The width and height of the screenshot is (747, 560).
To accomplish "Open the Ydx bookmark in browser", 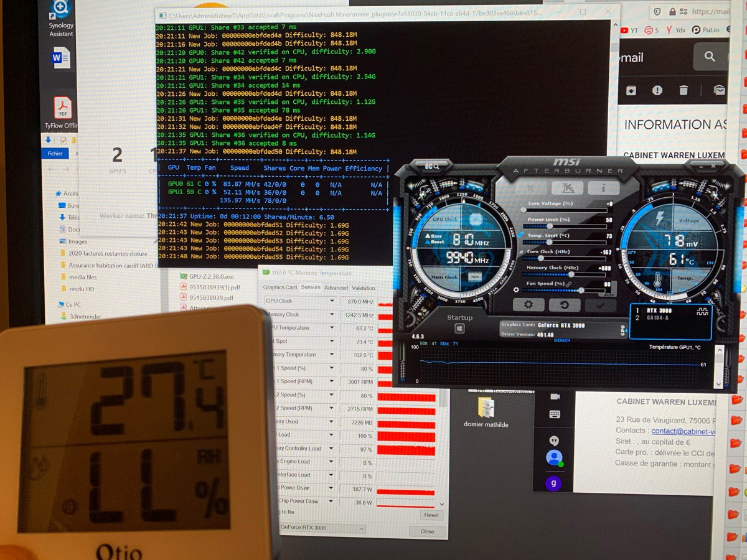I will [675, 30].
